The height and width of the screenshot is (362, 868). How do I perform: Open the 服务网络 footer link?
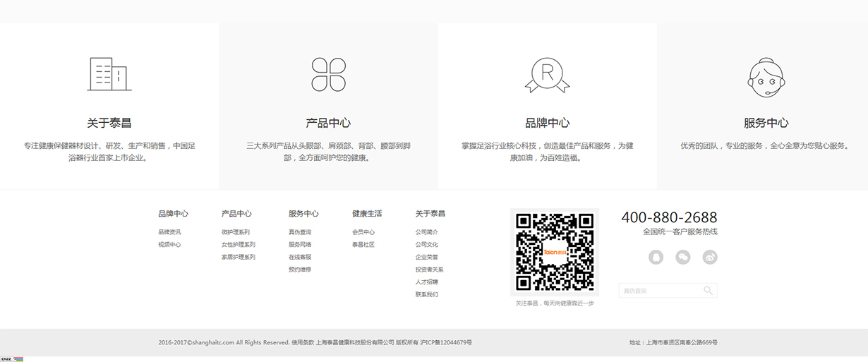coord(300,245)
